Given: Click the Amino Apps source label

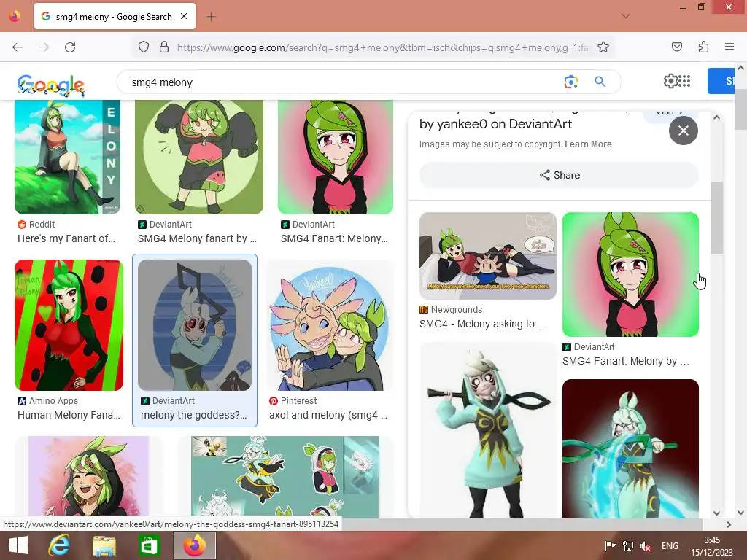Looking at the screenshot, I should point(53,401).
